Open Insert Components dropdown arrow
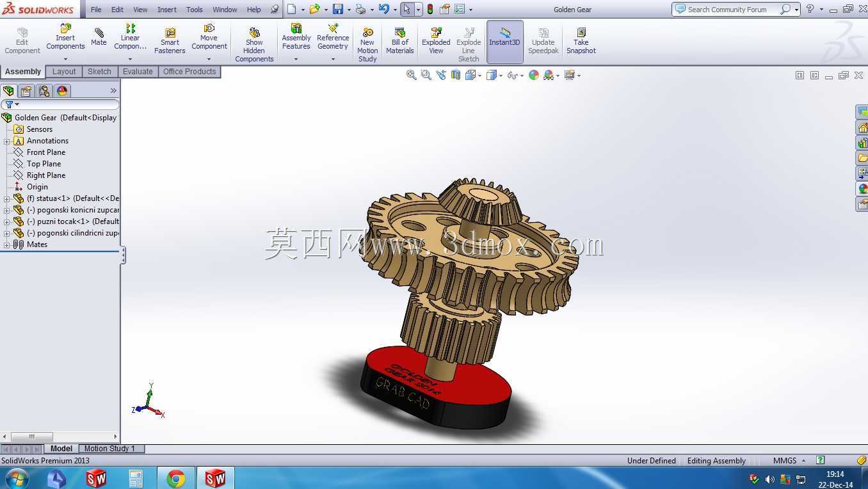The height and width of the screenshot is (489, 868). point(65,59)
